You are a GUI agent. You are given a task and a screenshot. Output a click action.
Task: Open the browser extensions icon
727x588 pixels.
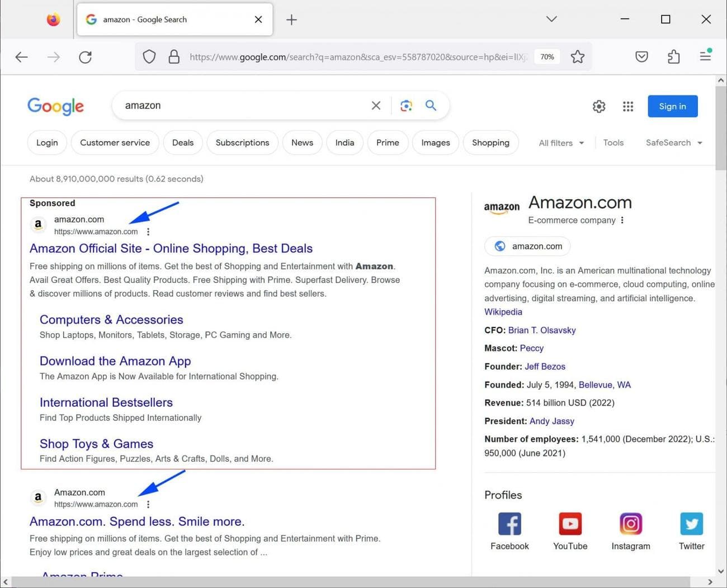click(673, 56)
